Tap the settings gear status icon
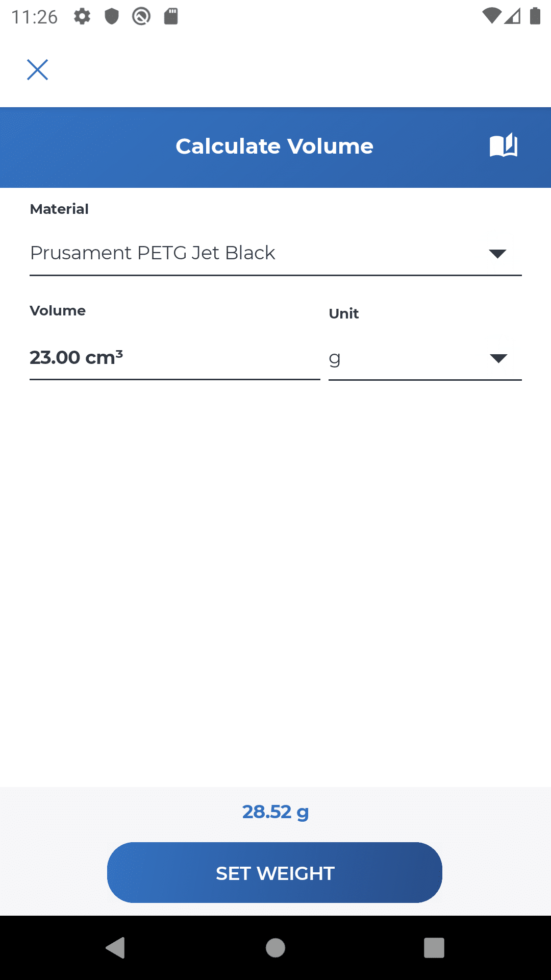This screenshot has width=551, height=980. pos(82,16)
